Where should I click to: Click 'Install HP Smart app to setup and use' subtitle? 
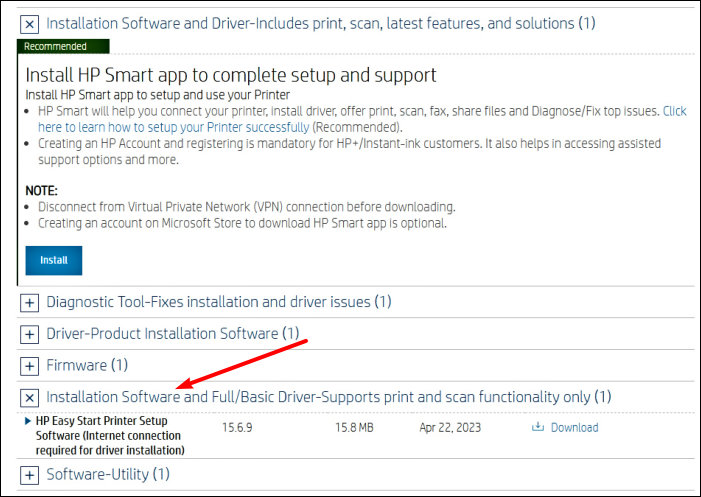pyautogui.click(x=157, y=95)
